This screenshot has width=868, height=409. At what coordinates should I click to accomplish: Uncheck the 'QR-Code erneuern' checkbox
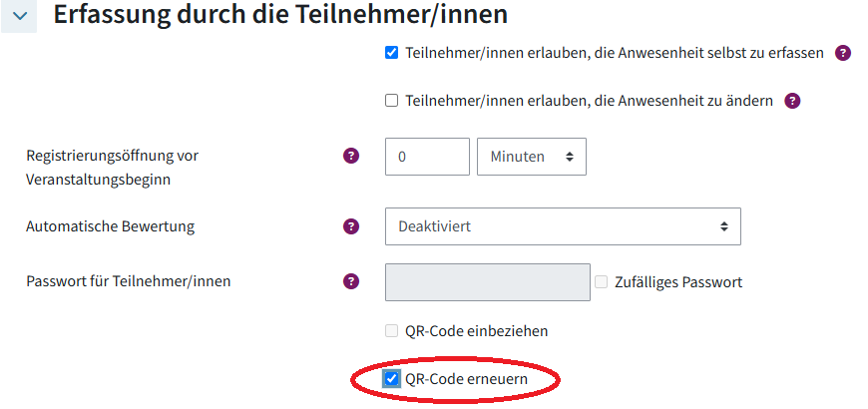(x=392, y=379)
